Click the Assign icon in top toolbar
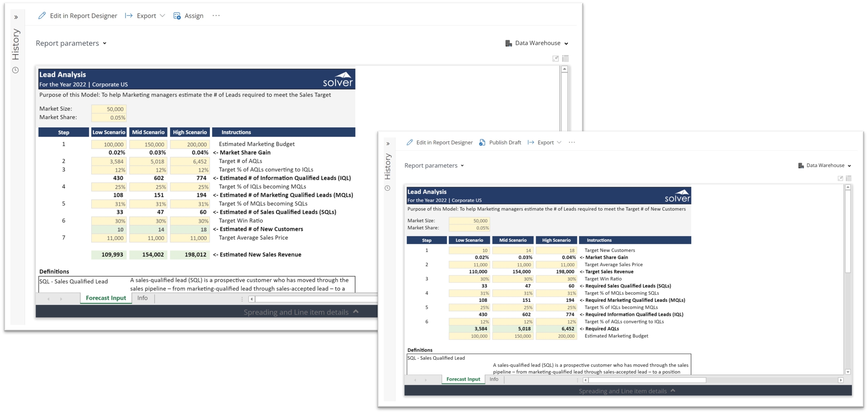Screen dimensions: 868x413 [x=177, y=16]
